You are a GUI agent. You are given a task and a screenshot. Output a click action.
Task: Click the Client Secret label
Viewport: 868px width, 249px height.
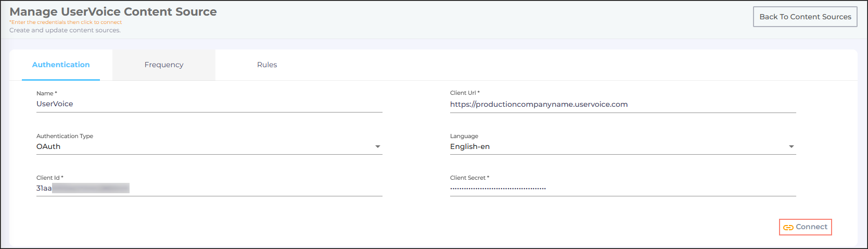[x=469, y=178]
